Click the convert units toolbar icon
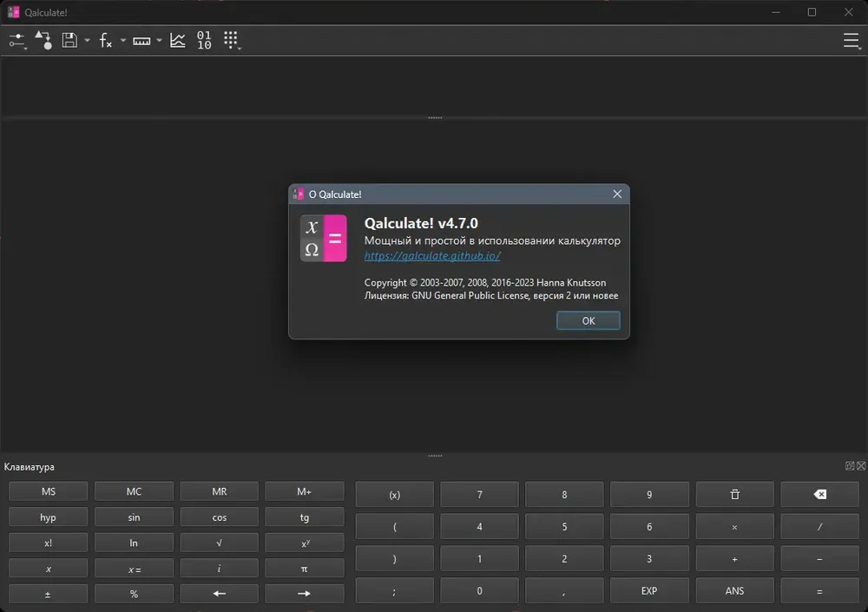 43,41
